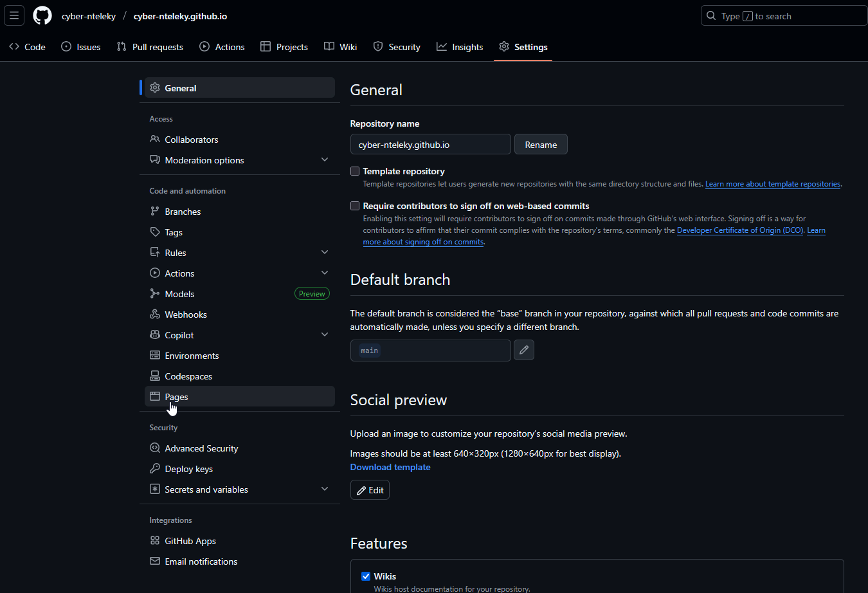Expand the sidebar Actions chevron
868x593 pixels.
click(x=325, y=273)
